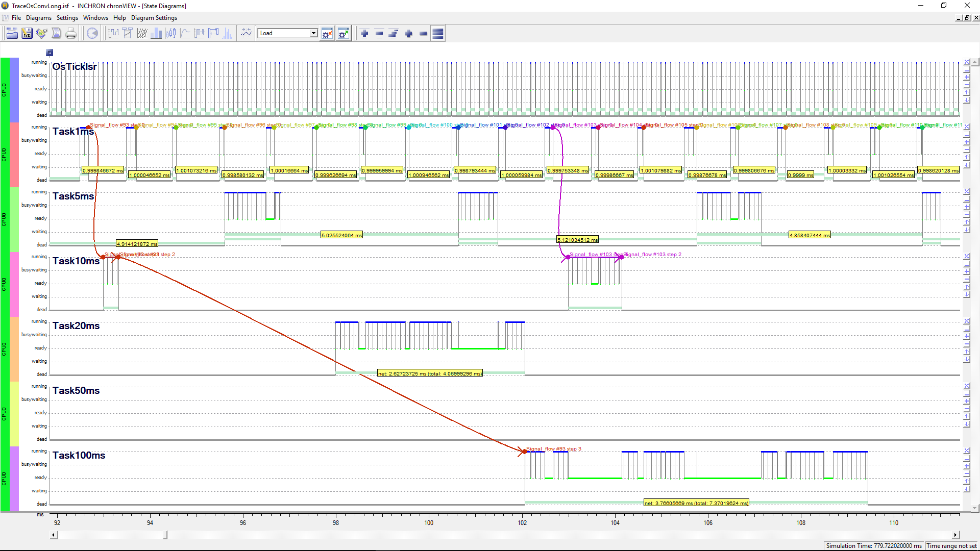Click the double-bar toolbar icon
980x551 pixels.
pyautogui.click(x=379, y=34)
